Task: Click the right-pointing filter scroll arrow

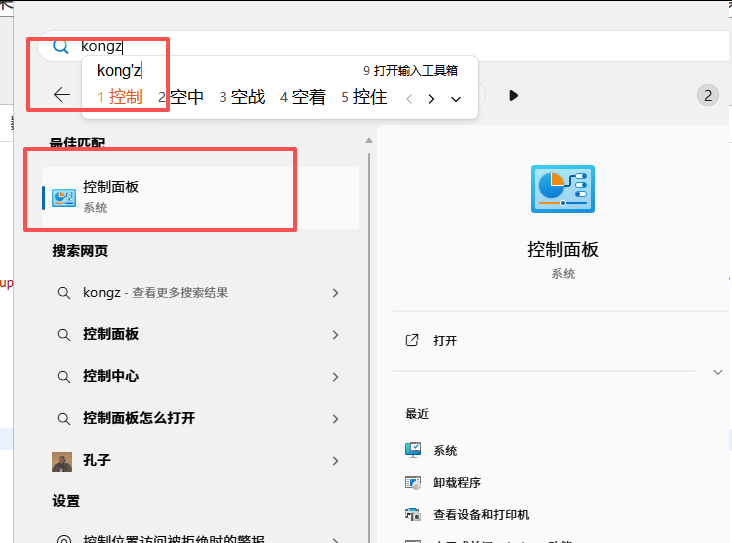Action: click(x=513, y=96)
